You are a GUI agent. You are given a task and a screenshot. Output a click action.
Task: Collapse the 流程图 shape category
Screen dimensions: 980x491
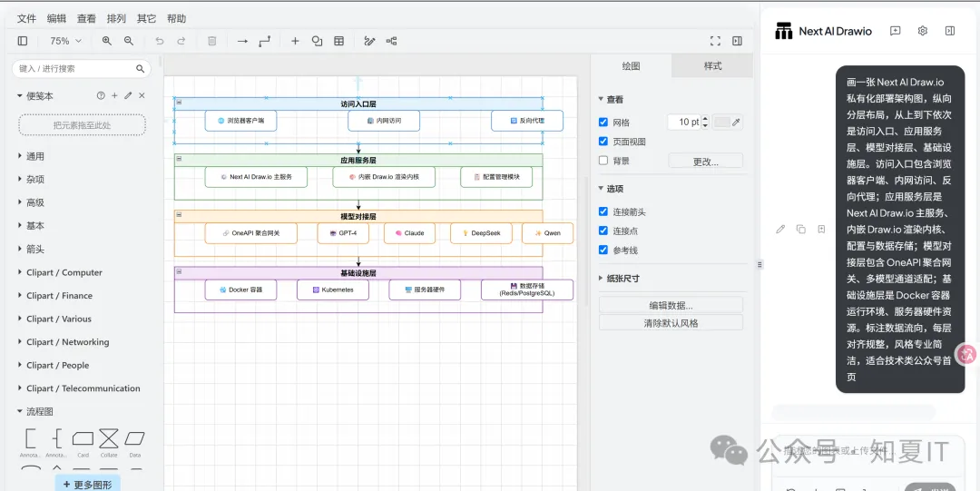point(35,411)
